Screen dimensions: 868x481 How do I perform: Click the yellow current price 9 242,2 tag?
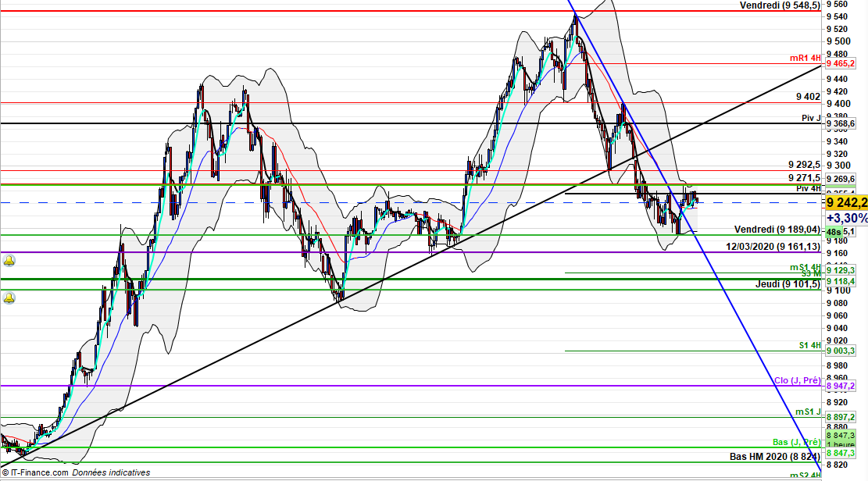coord(846,202)
